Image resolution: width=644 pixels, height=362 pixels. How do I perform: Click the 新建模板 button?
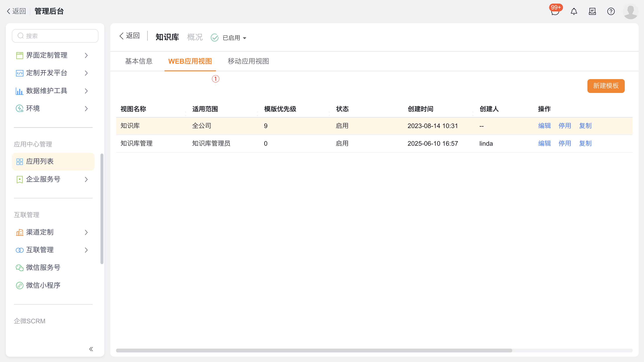click(606, 86)
